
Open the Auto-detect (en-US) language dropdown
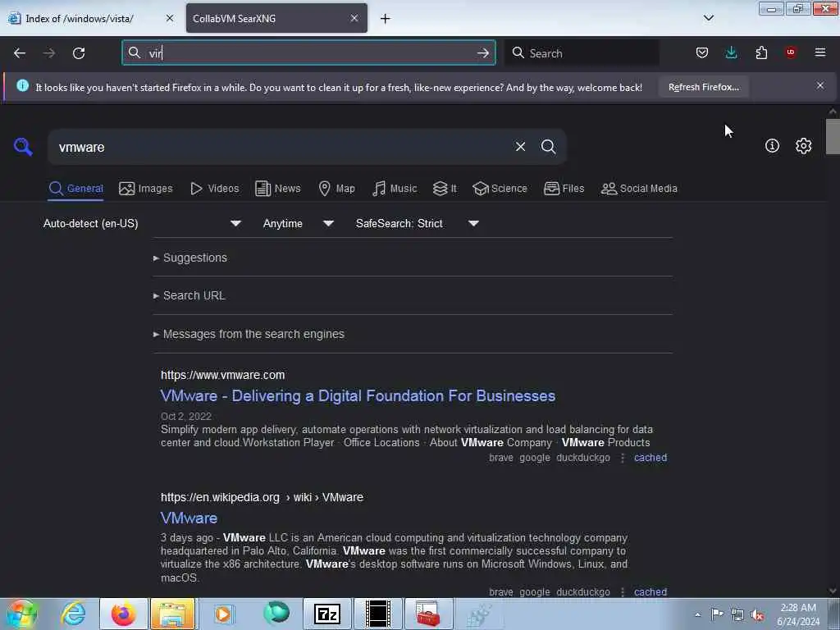tap(143, 223)
